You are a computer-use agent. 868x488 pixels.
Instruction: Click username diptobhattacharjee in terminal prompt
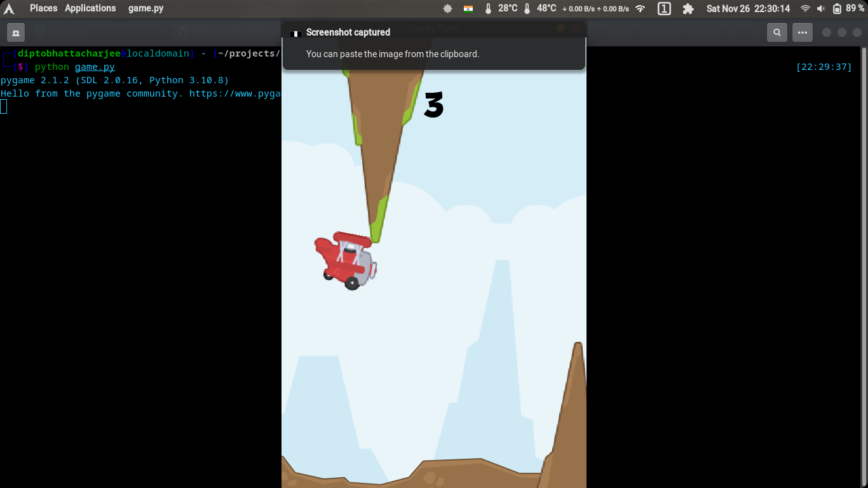tap(69, 53)
